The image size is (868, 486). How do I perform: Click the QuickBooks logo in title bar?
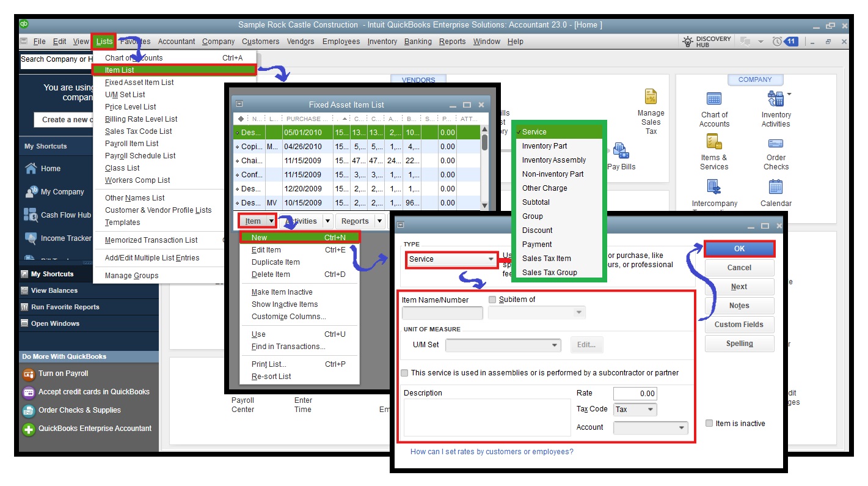tap(24, 24)
